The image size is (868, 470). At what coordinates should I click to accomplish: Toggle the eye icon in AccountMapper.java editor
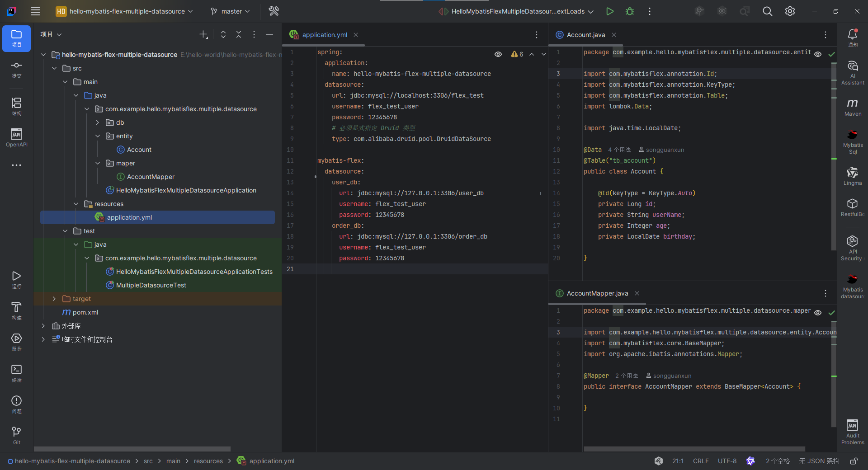tap(819, 313)
